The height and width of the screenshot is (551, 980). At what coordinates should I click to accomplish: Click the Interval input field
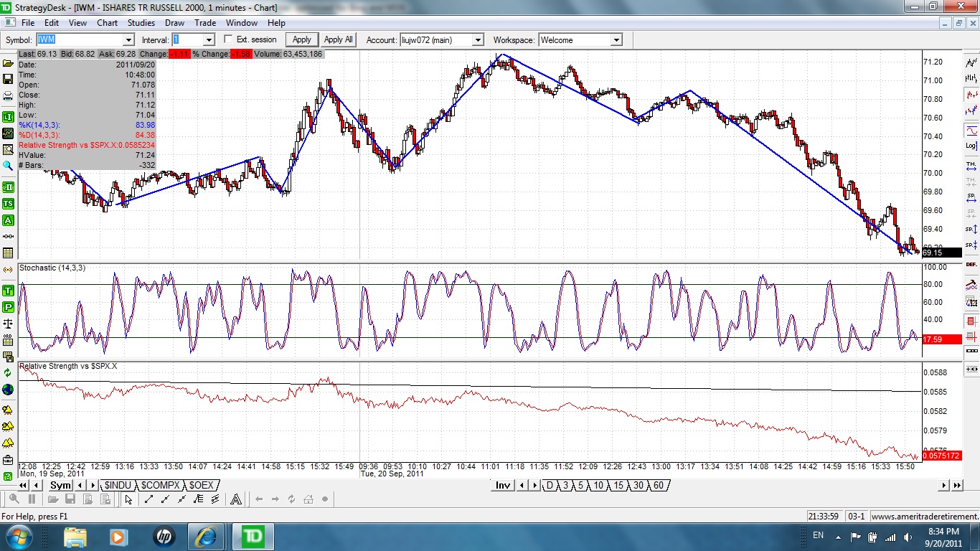coord(188,40)
